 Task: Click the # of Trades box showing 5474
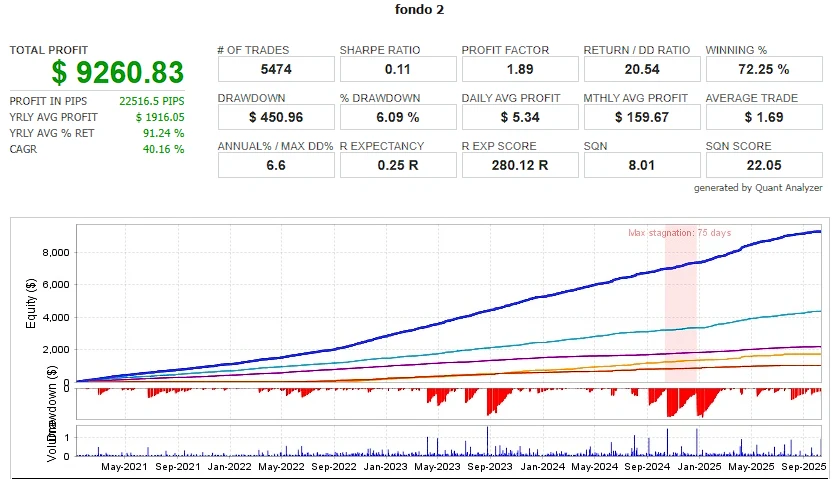click(x=275, y=69)
